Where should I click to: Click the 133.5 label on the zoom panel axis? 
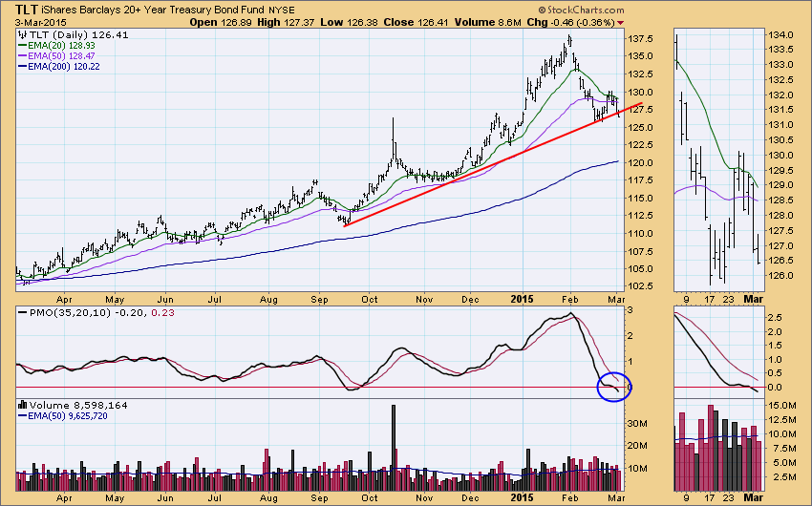tap(780, 50)
